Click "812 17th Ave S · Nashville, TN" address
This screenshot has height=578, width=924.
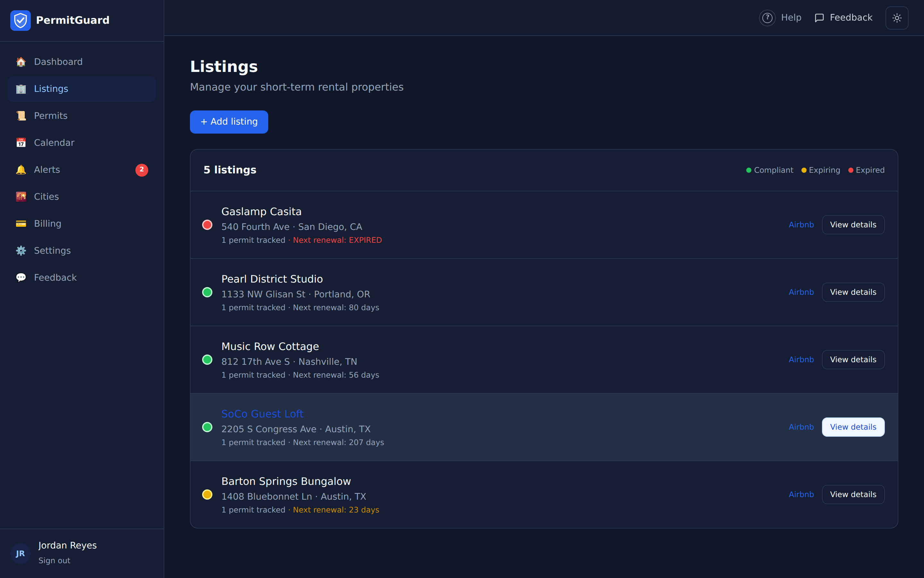coord(289,362)
